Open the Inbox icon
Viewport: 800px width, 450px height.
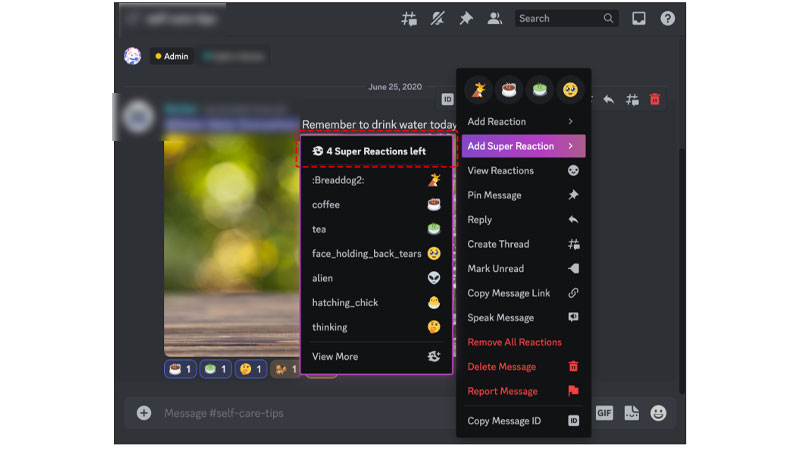click(x=639, y=19)
